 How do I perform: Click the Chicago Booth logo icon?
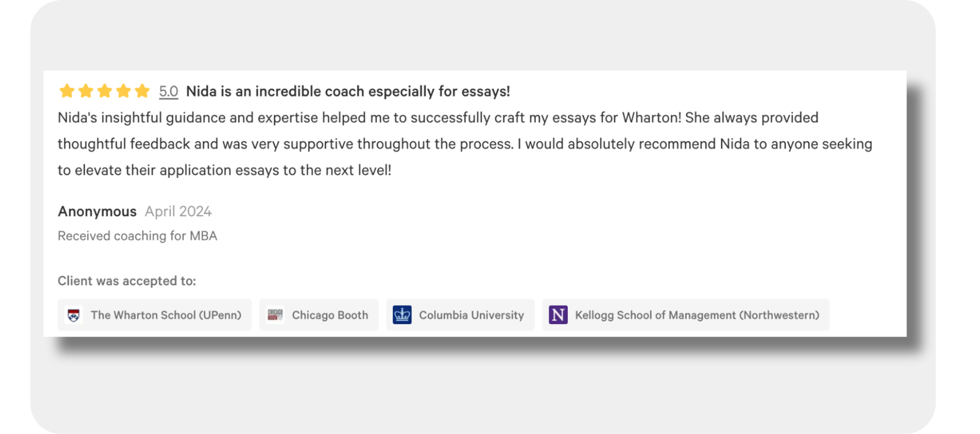[x=275, y=315]
